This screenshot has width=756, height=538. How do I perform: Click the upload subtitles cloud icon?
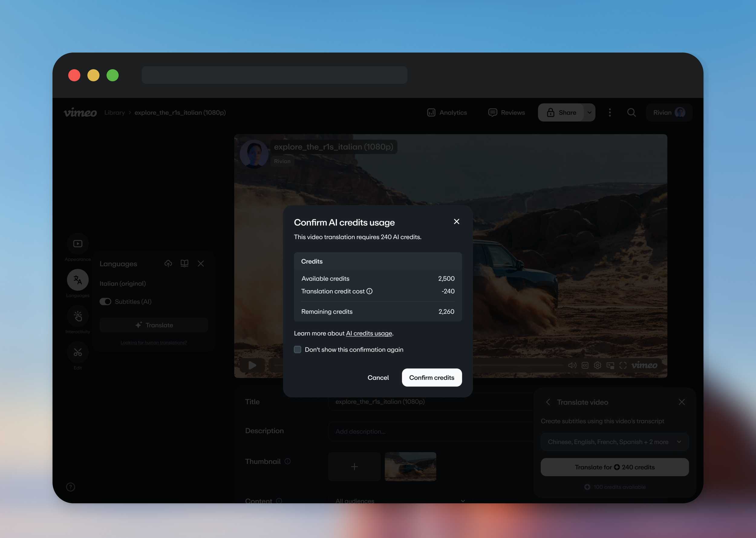point(168,263)
